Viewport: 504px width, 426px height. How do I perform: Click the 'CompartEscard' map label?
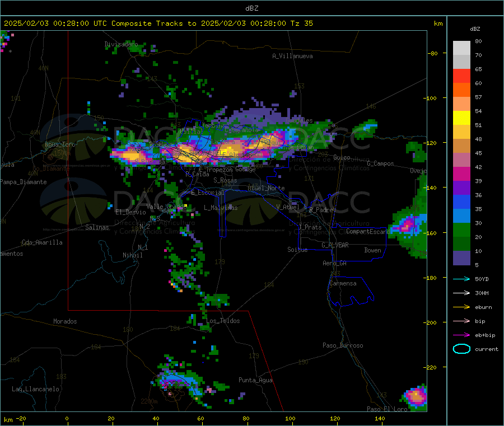pos(368,231)
